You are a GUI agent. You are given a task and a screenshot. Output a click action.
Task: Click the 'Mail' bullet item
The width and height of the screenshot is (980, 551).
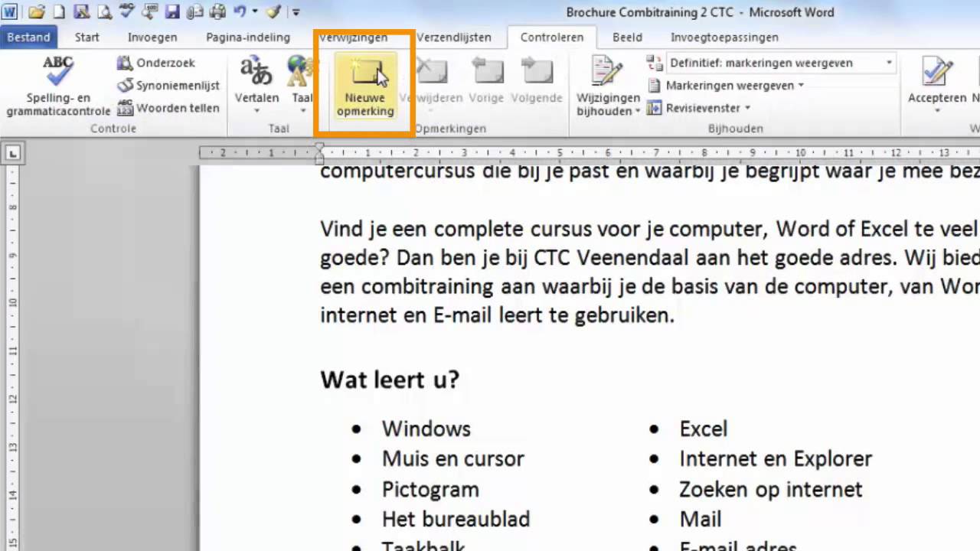701,519
